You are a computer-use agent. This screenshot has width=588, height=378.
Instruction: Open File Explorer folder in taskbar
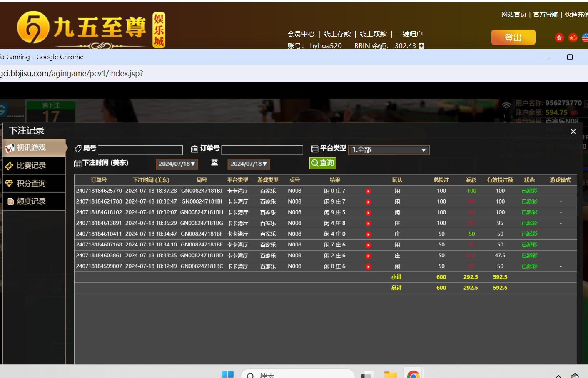coord(390,375)
